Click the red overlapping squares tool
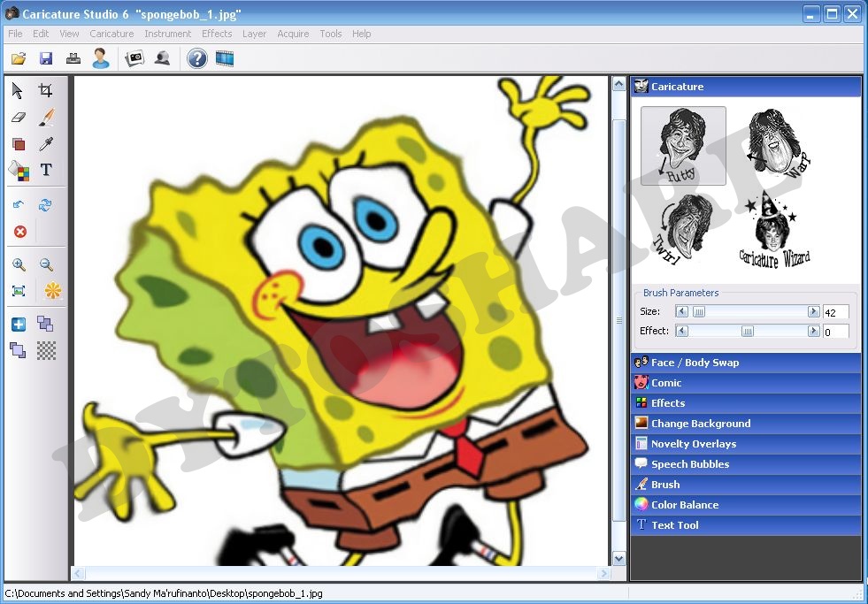The image size is (868, 604). tap(19, 144)
